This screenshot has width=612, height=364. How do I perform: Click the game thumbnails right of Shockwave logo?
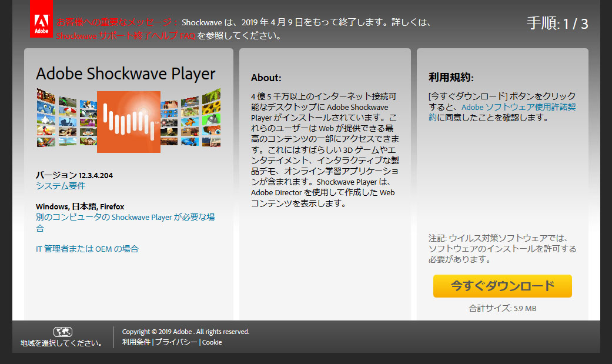[191, 118]
